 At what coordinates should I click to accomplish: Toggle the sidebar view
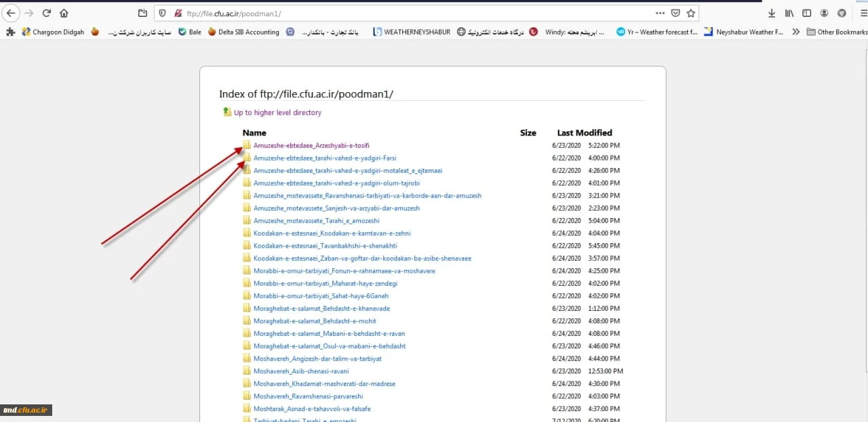tap(806, 13)
